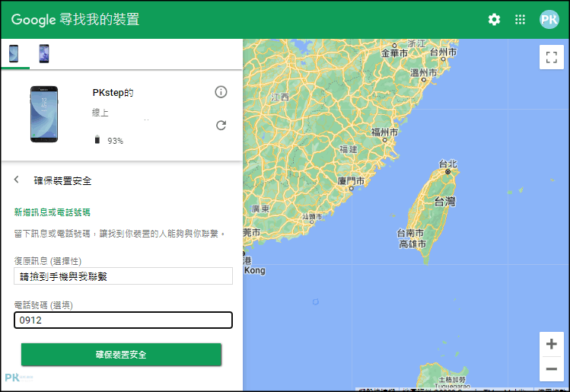This screenshot has height=392, width=570.
Task: Open the Google apps grid
Action: pos(521,19)
